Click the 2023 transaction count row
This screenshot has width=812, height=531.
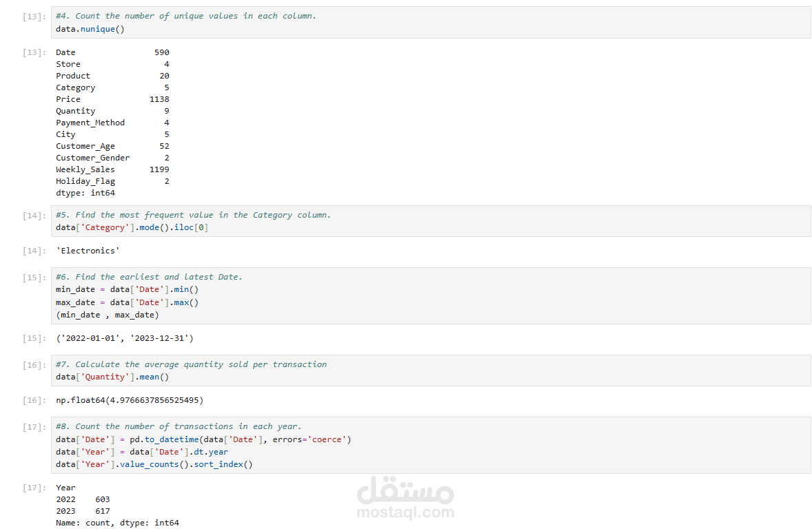pyautogui.click(x=83, y=511)
